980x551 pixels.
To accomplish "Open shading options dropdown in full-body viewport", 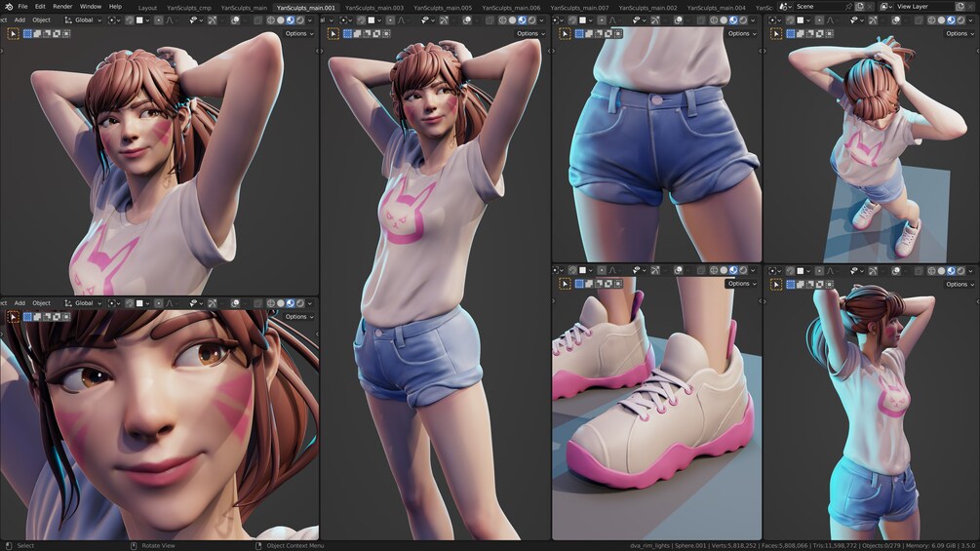I will [x=541, y=20].
